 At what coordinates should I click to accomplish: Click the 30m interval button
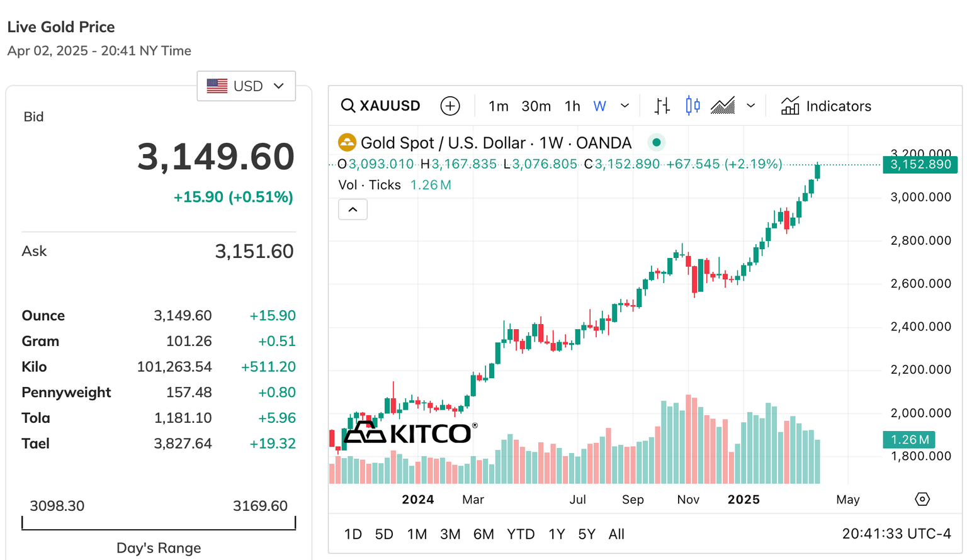click(536, 106)
